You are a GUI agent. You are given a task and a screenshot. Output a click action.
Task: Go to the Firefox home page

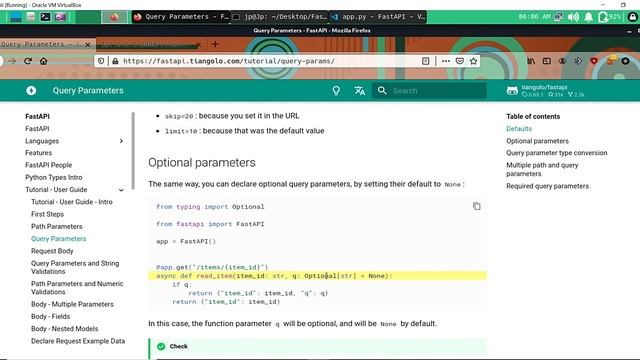[x=44, y=61]
